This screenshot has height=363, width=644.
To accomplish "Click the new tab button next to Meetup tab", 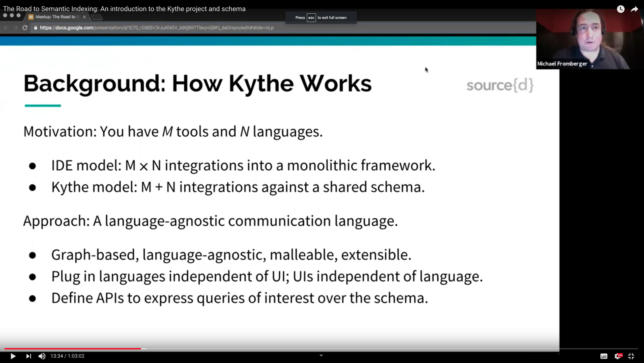I will pyautogui.click(x=97, y=17).
